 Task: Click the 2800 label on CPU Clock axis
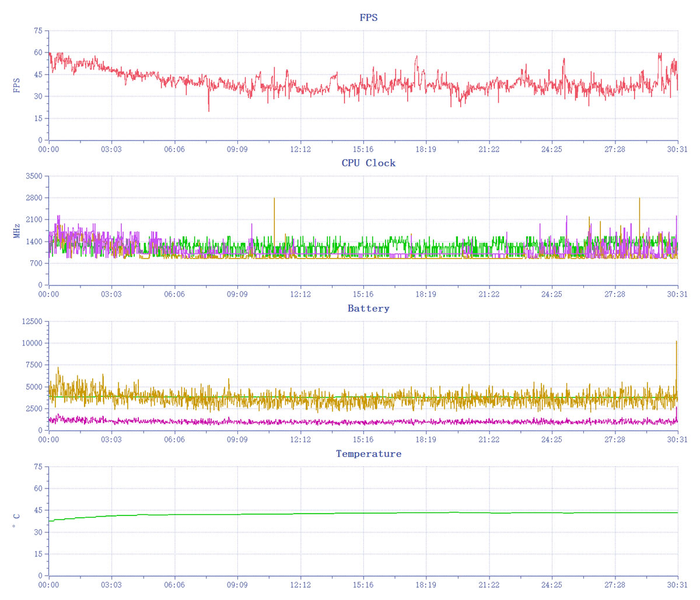coord(34,198)
